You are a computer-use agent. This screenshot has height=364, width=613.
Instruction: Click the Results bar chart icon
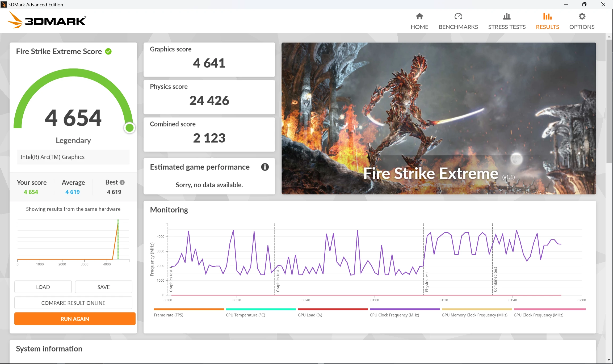(x=547, y=16)
